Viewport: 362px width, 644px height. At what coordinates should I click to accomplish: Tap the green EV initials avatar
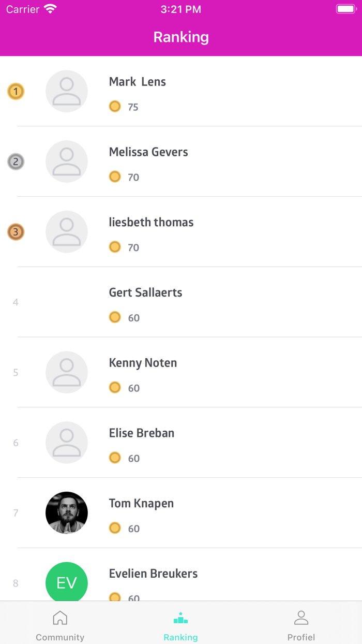pyautogui.click(x=67, y=582)
